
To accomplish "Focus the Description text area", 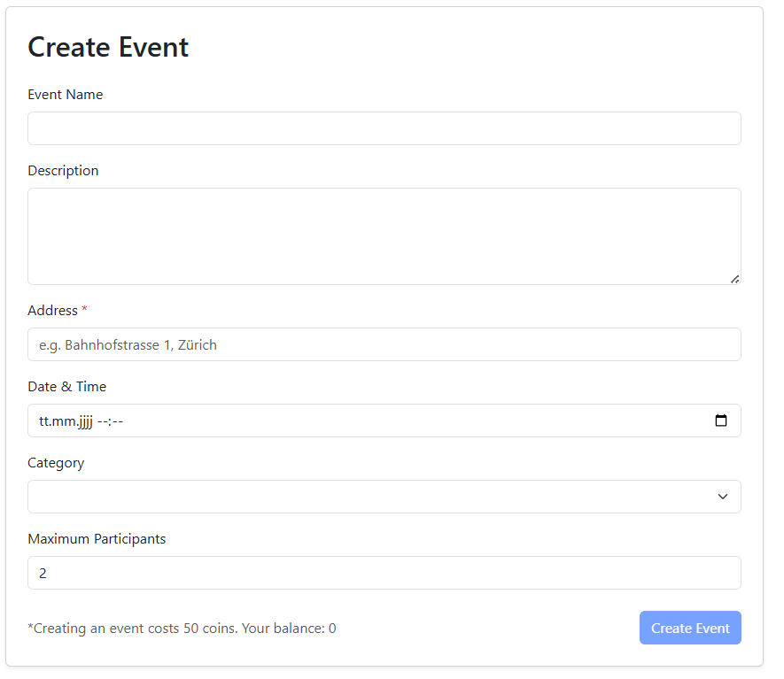I will coord(384,236).
